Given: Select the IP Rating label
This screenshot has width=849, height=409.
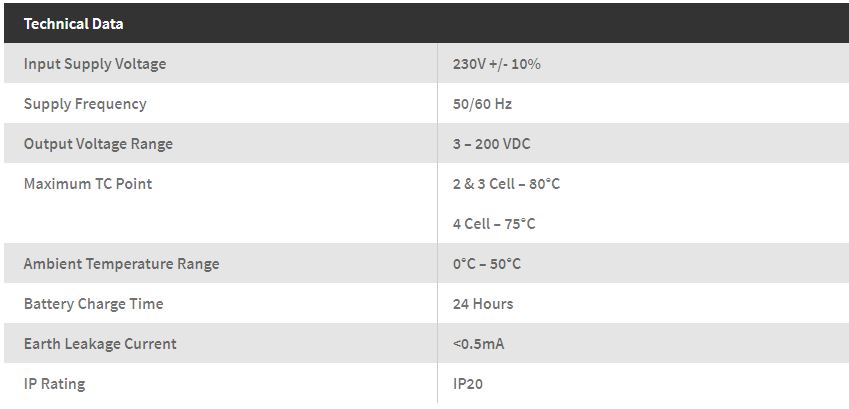Looking at the screenshot, I should click(x=54, y=384).
